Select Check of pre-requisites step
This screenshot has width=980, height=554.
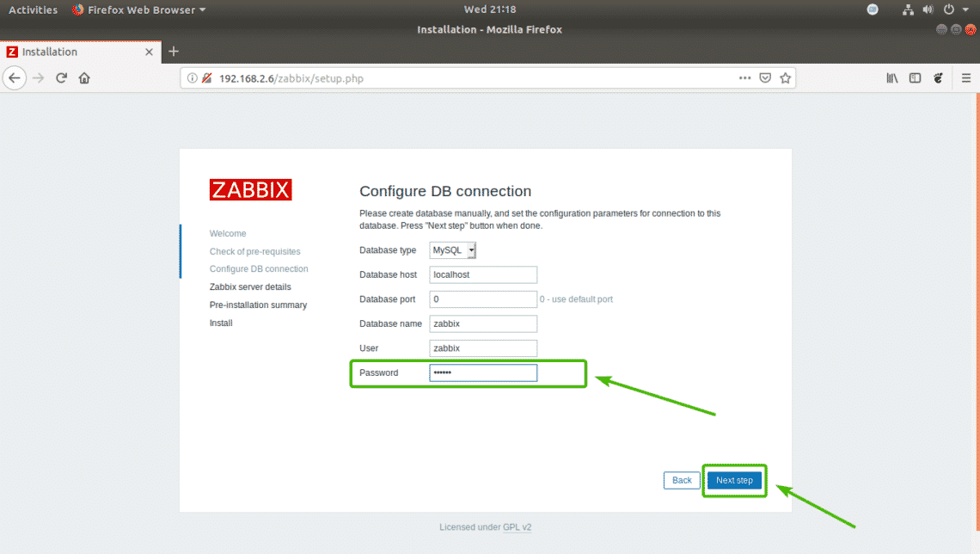click(255, 251)
